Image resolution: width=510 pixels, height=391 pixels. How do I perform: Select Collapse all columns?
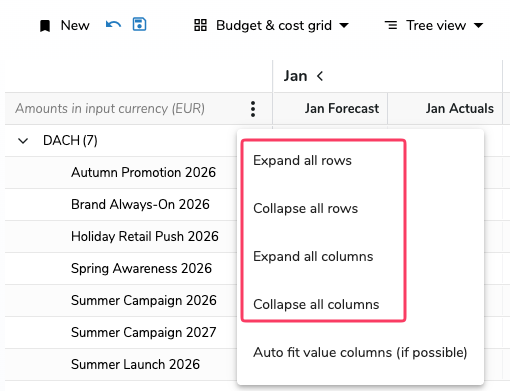click(316, 304)
